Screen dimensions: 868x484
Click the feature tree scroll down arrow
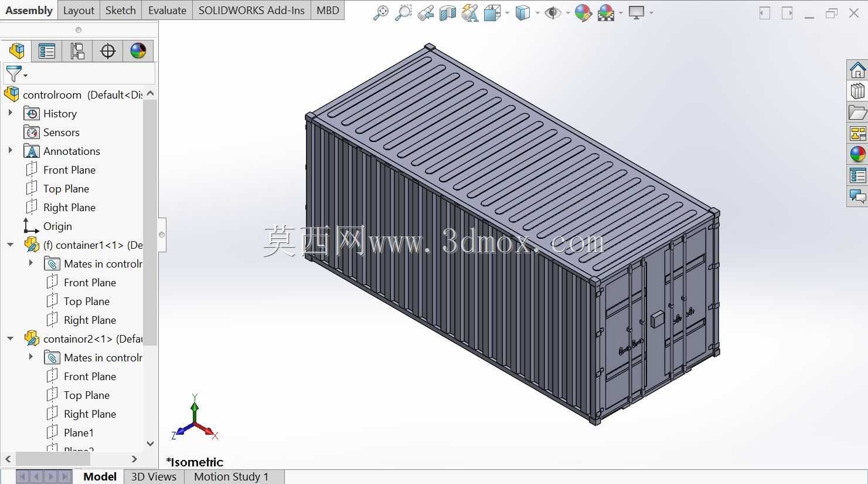pos(150,444)
